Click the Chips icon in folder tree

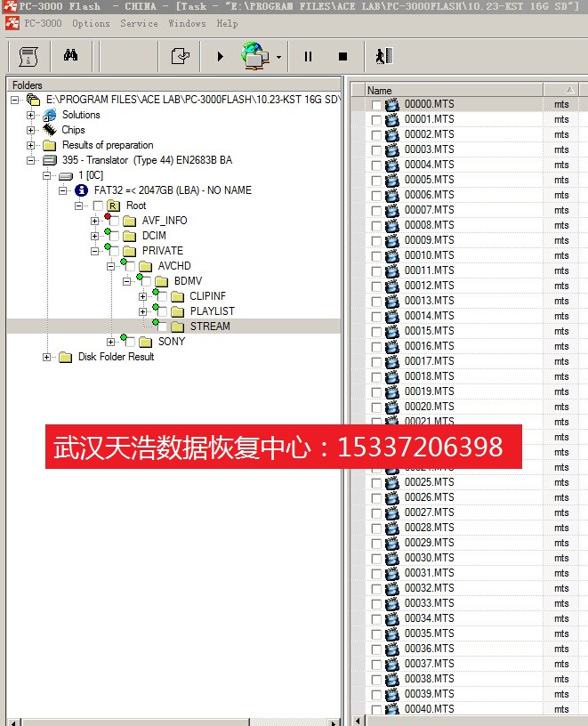point(50,130)
